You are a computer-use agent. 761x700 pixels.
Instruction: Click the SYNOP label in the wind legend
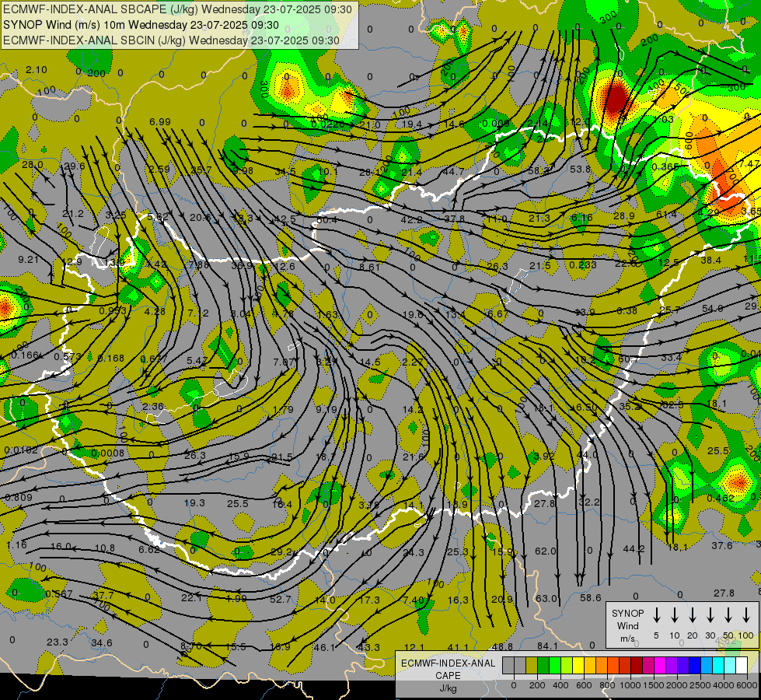pyautogui.click(x=627, y=613)
